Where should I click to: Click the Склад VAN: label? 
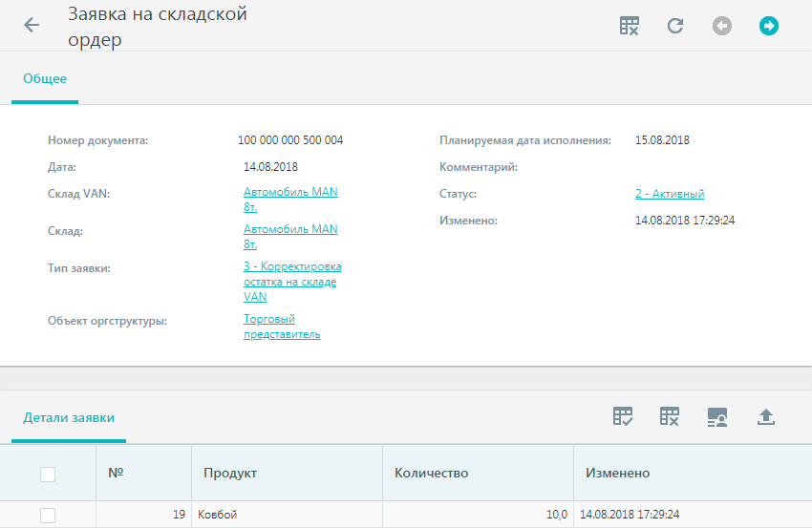[x=78, y=194]
